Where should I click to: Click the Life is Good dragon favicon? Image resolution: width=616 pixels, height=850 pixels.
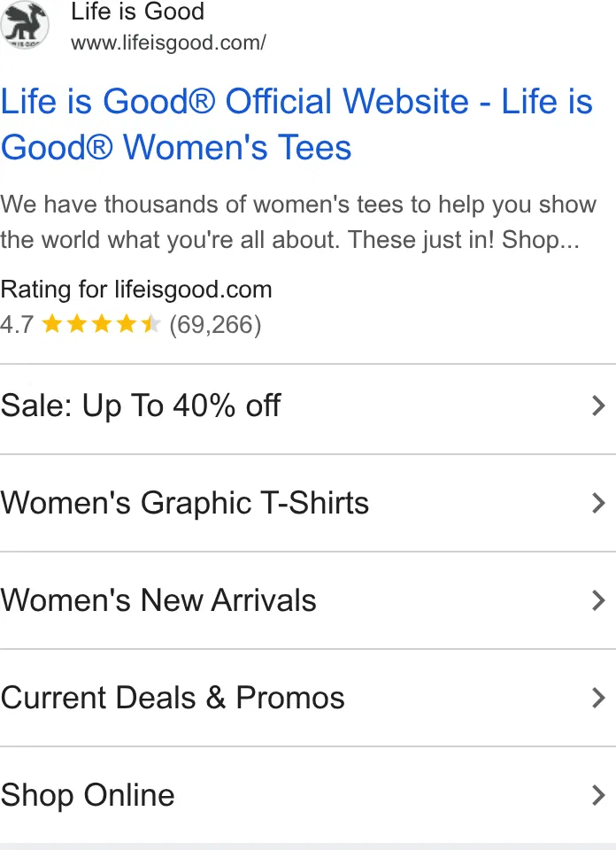tap(25, 25)
